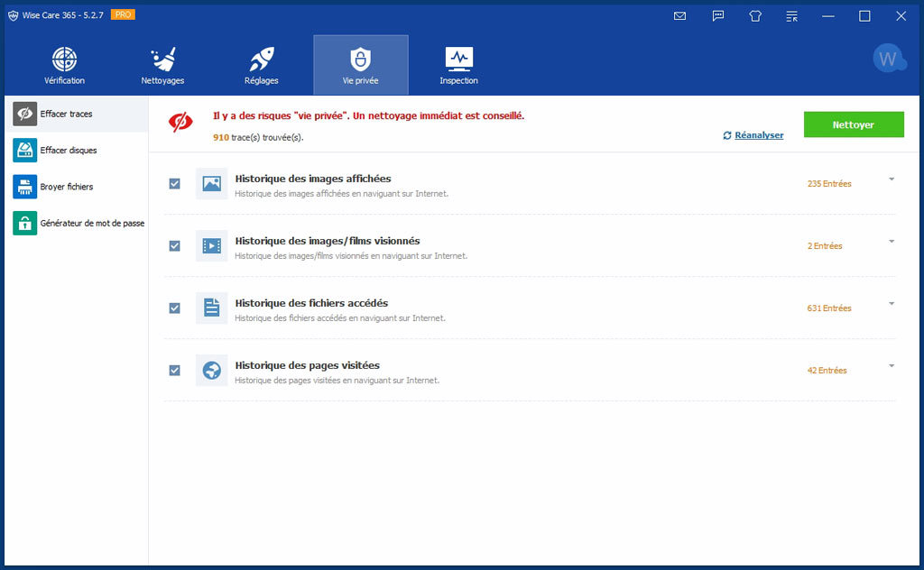Viewport: 924px width, 570px height.
Task: Click the 42 Entrées count
Action: tap(827, 371)
